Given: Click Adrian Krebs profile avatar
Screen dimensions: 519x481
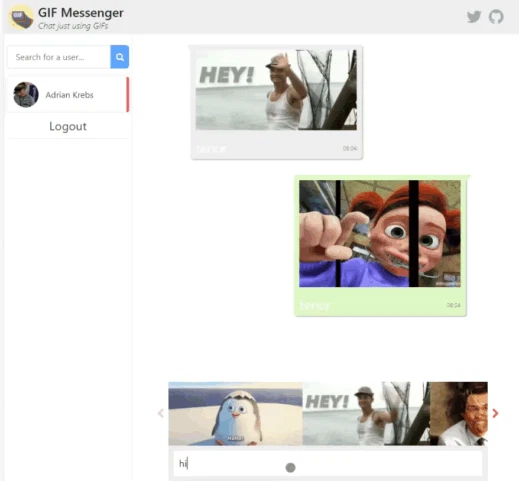Looking at the screenshot, I should pyautogui.click(x=26, y=95).
